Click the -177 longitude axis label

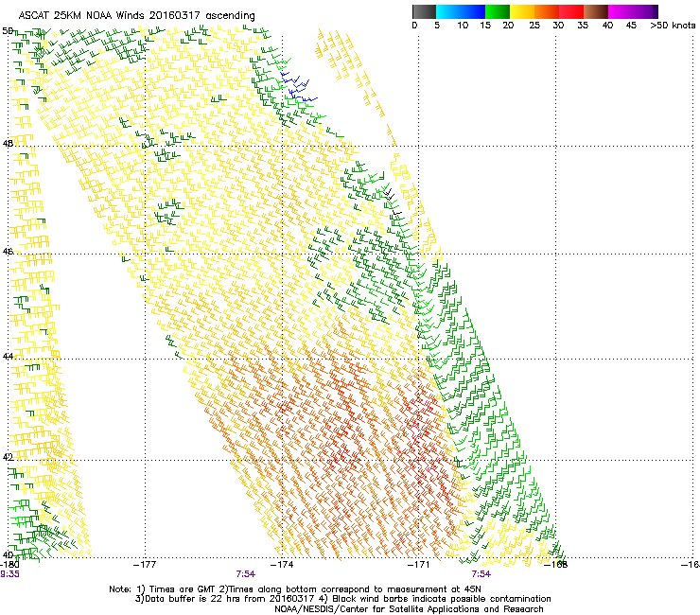pos(145,565)
